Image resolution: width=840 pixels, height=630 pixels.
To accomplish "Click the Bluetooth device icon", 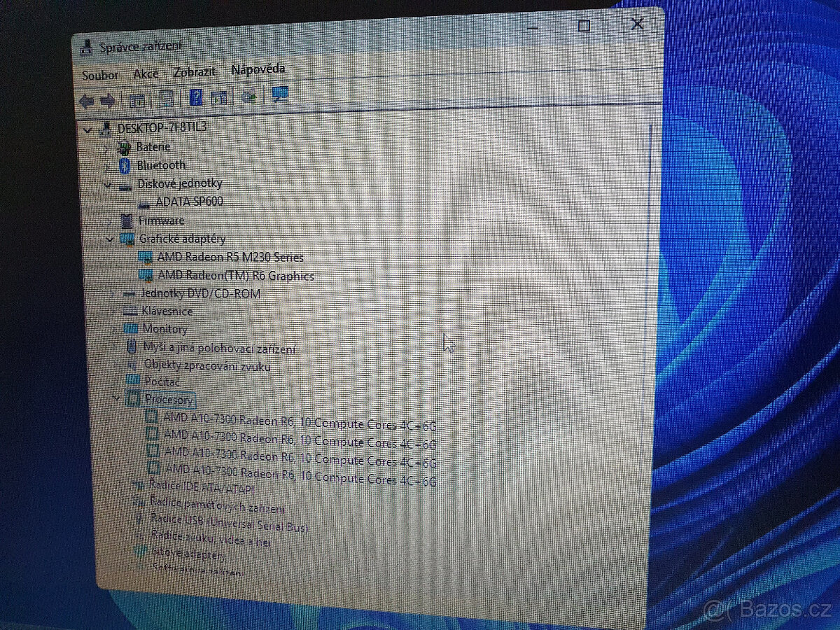I will pyautogui.click(x=125, y=165).
